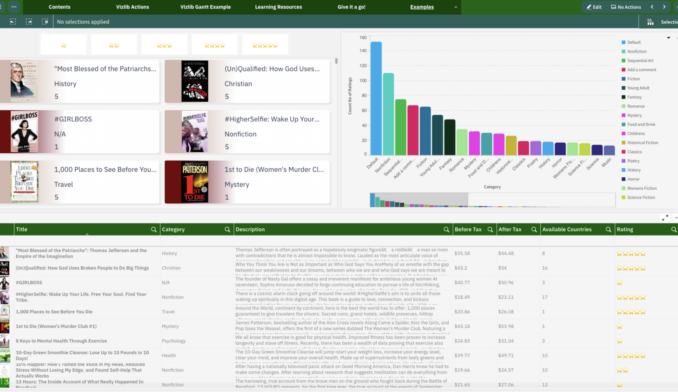Click "No selections applied" text
678x392 pixels.
[x=83, y=22]
